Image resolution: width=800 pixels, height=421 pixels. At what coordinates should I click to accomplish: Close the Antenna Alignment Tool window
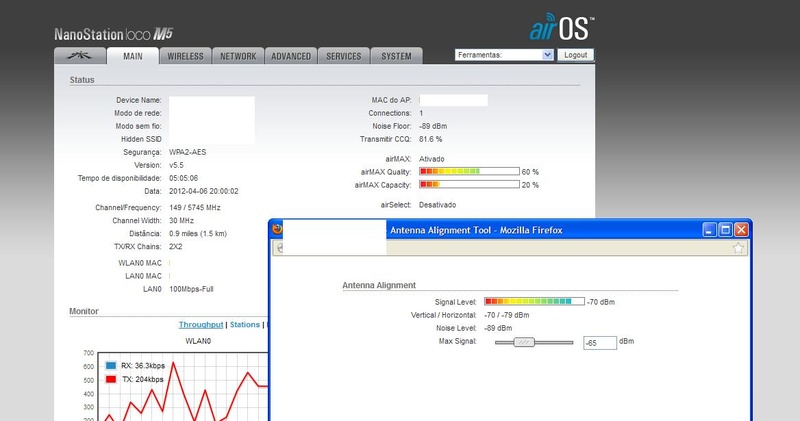(x=741, y=230)
